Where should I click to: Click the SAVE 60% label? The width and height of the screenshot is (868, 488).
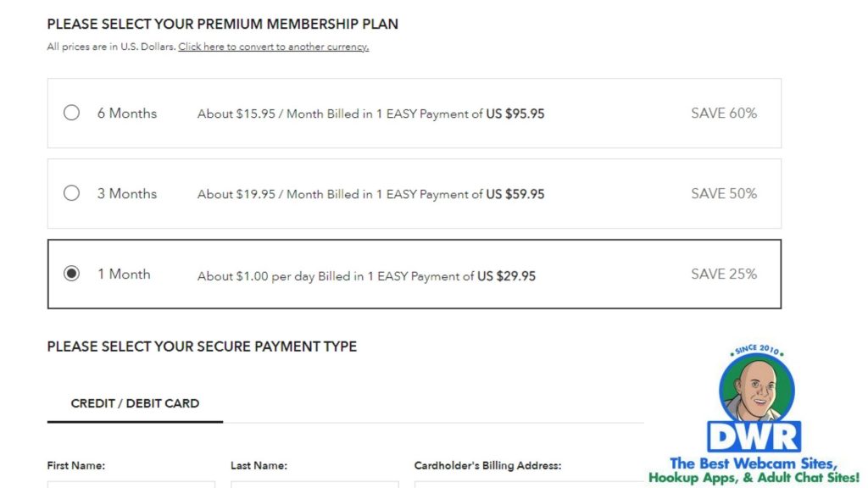click(x=724, y=113)
